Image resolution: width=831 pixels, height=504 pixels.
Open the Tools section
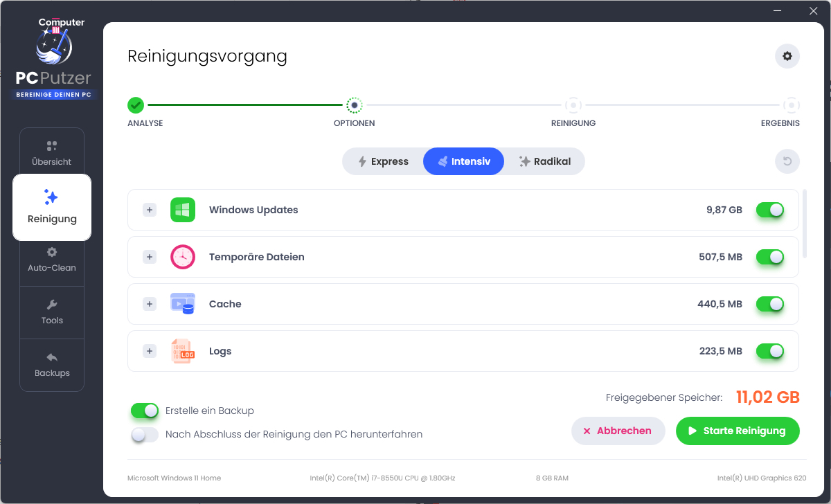tap(52, 312)
